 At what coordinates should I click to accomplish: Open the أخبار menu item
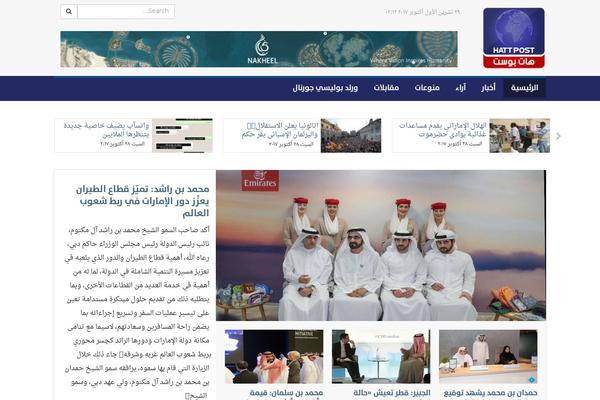coord(488,88)
